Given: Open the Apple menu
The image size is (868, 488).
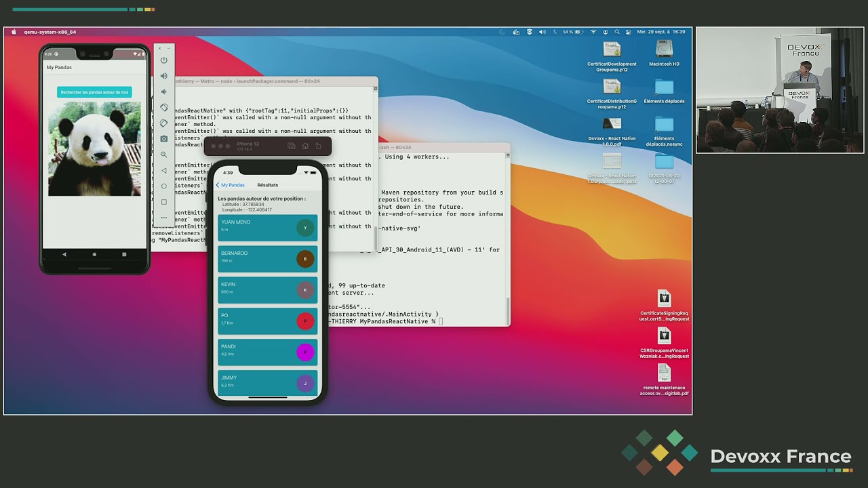Looking at the screenshot, I should coord(14,32).
